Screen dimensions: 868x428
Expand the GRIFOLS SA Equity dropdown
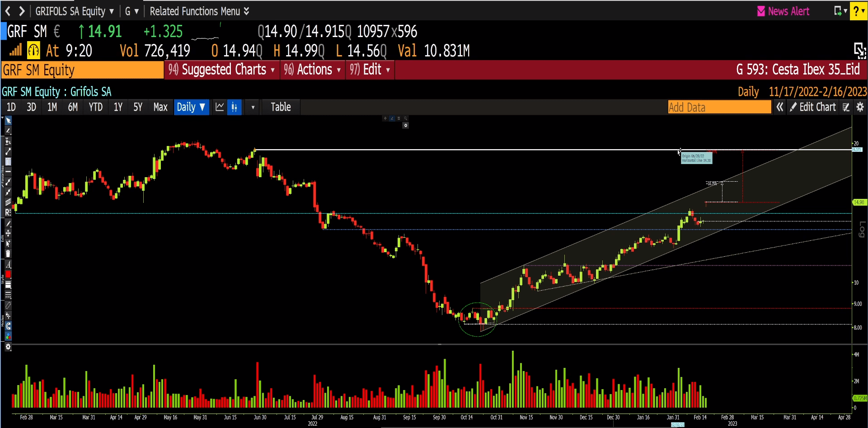[75, 11]
